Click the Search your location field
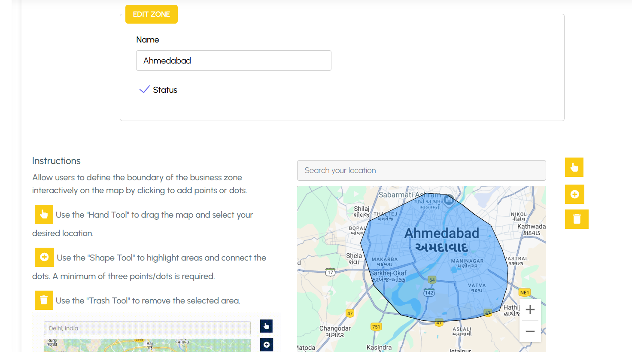The height and width of the screenshot is (352, 644). click(422, 170)
